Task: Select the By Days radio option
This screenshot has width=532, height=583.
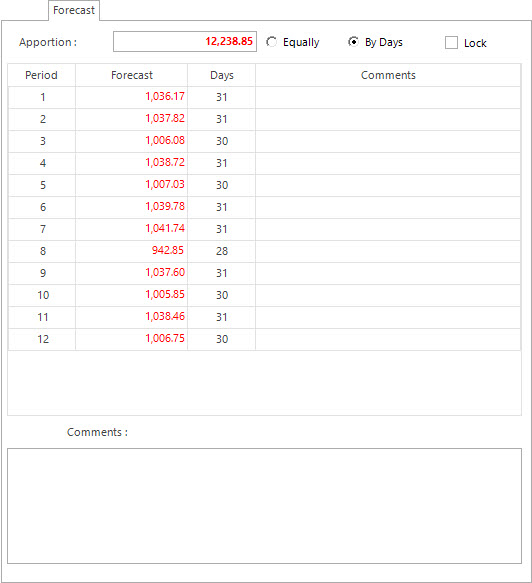Action: click(353, 42)
